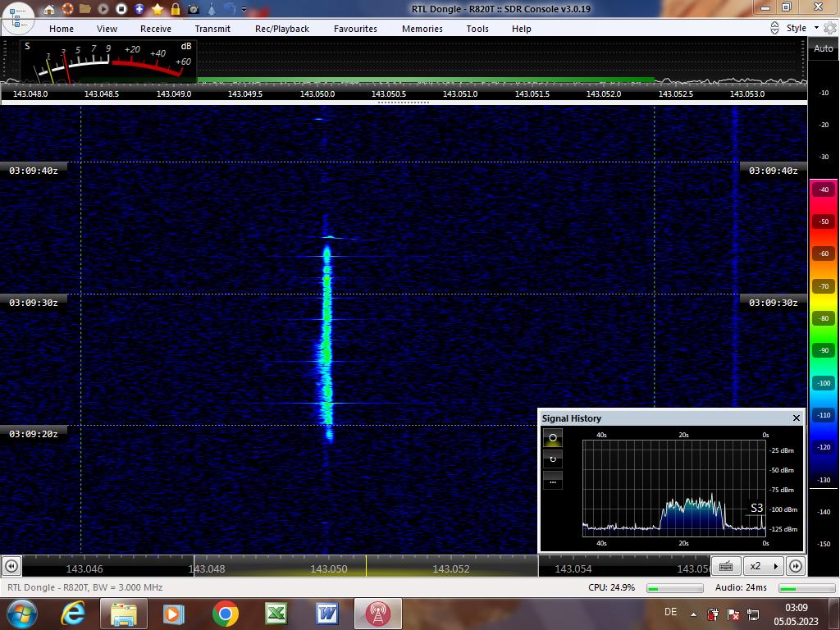840x630 pixels.
Task: Click the Action Center flag tray icon
Action: click(733, 614)
